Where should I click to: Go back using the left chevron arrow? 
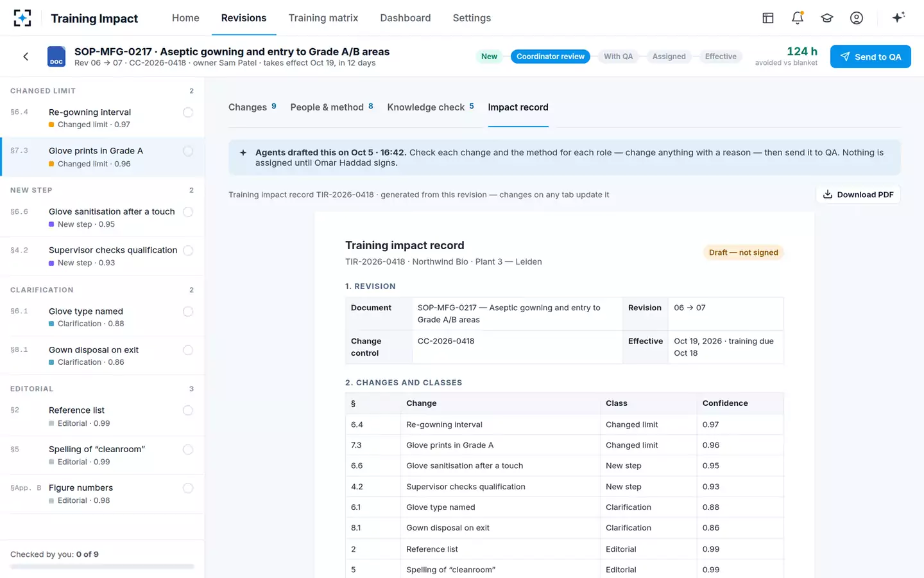click(26, 57)
